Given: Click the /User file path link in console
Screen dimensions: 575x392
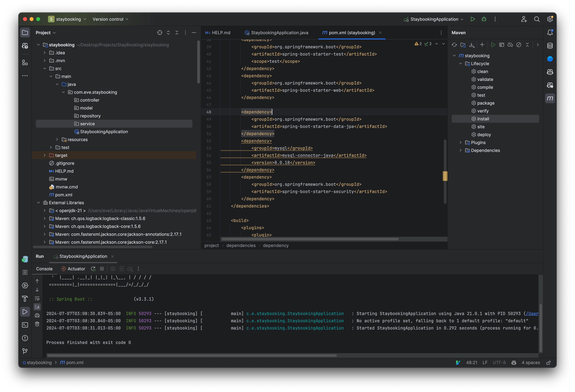Looking at the screenshot, I should tap(532, 314).
